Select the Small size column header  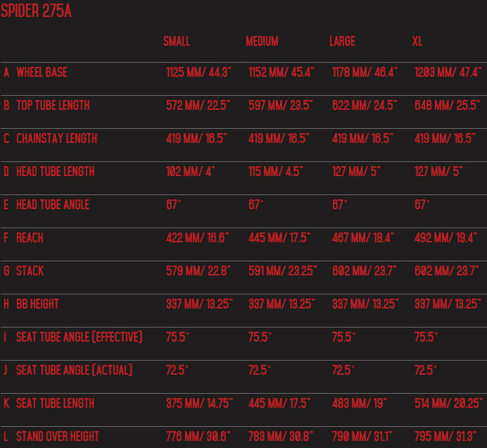[x=177, y=42]
